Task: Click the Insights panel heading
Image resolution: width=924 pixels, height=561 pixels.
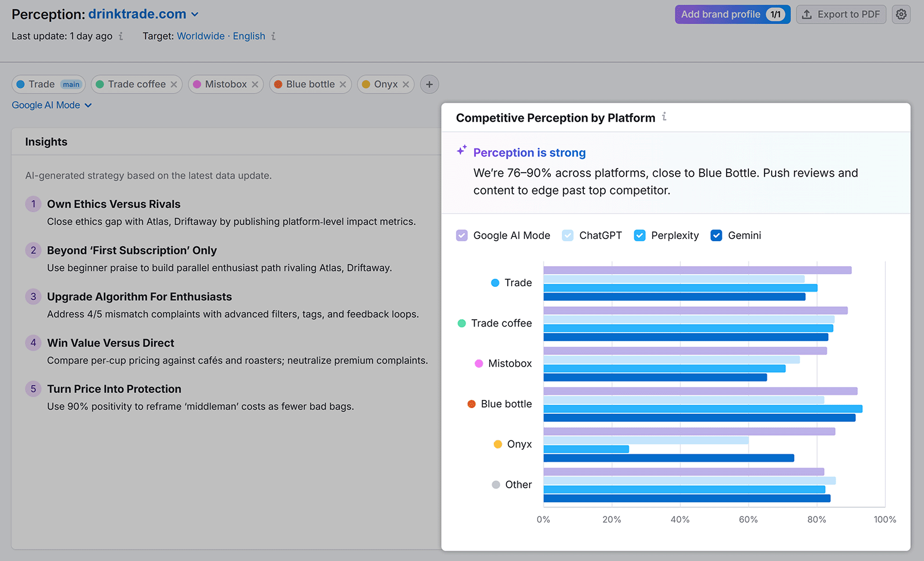Action: point(46,142)
